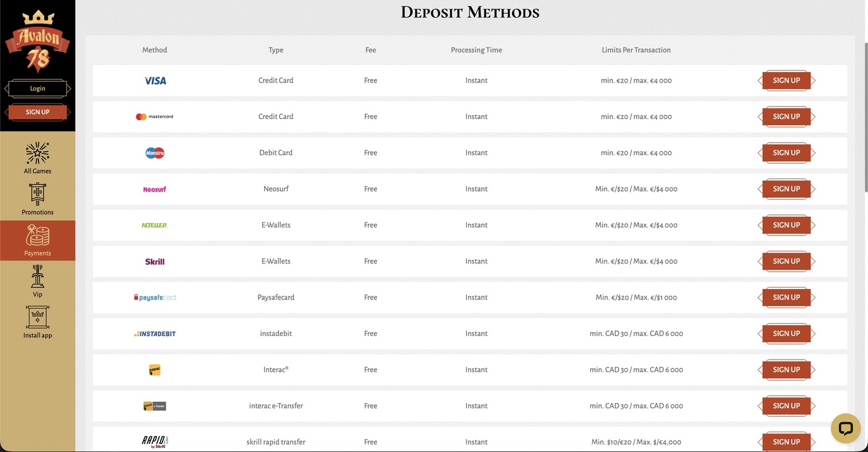This screenshot has width=868, height=452.
Task: Click the INSTADEBIT logo
Action: (x=155, y=334)
